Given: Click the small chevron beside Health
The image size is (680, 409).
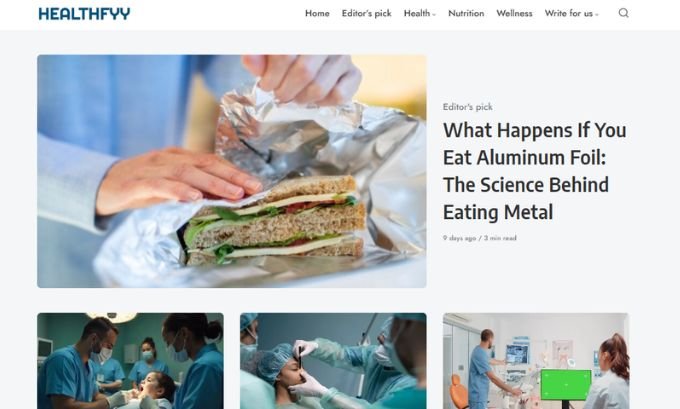Looking at the screenshot, I should click(x=434, y=14).
